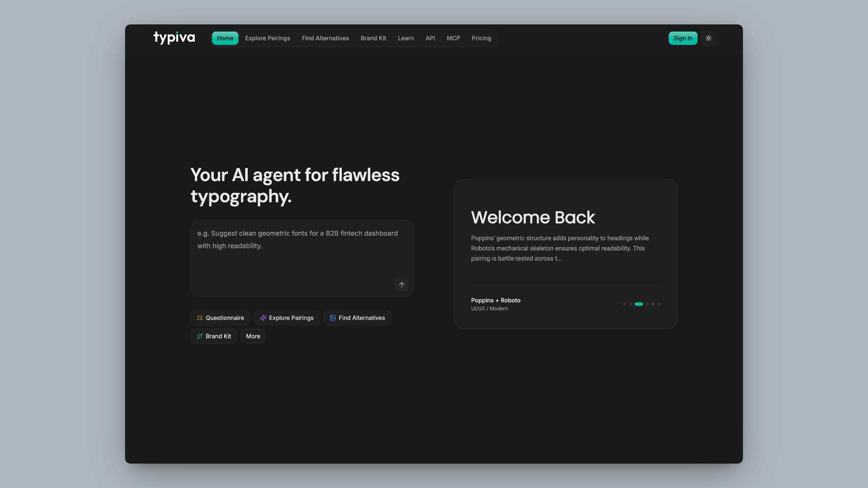Open the Home nav tab
Image resolution: width=868 pixels, height=488 pixels.
(225, 38)
